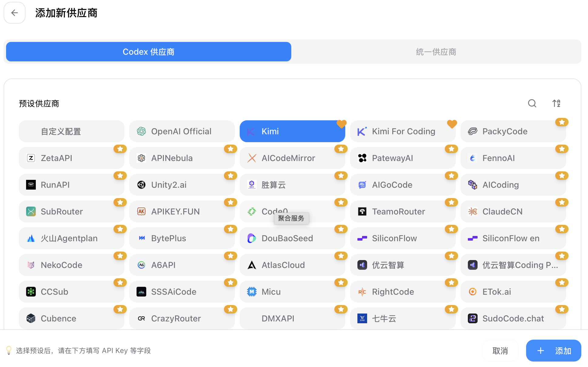
Task: Click the AICoding logo icon
Action: click(x=473, y=185)
